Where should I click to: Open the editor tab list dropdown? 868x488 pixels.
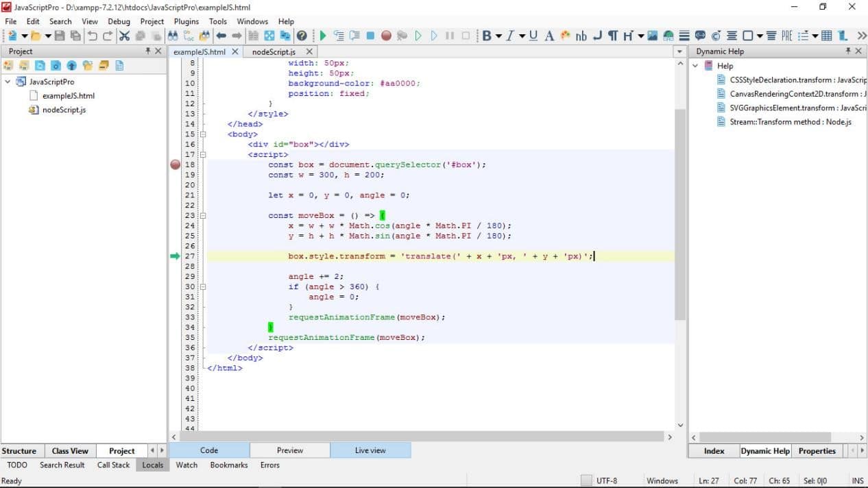680,52
